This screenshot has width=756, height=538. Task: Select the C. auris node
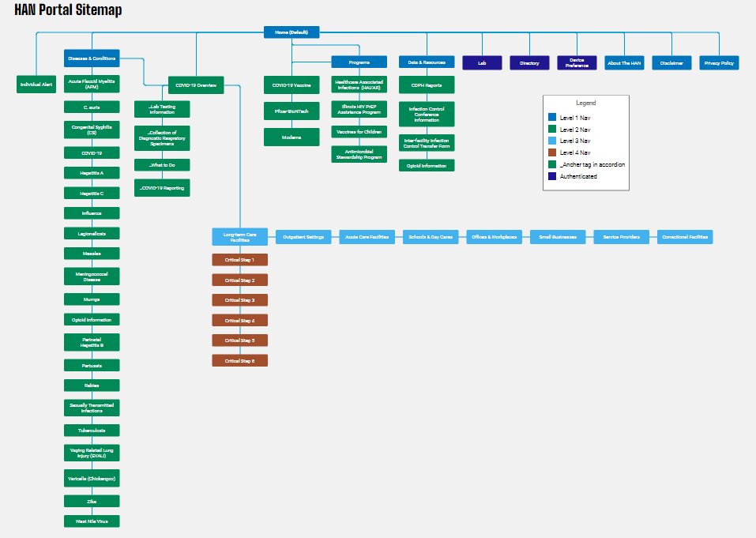pos(92,107)
